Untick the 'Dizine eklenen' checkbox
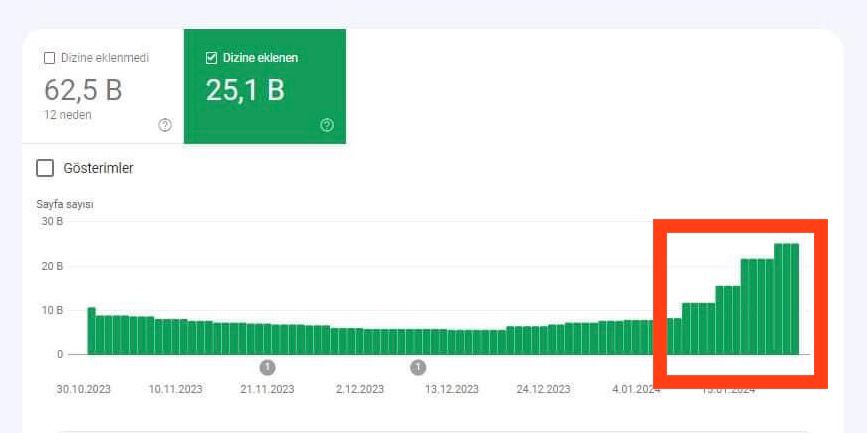The height and width of the screenshot is (433, 867). (x=211, y=58)
